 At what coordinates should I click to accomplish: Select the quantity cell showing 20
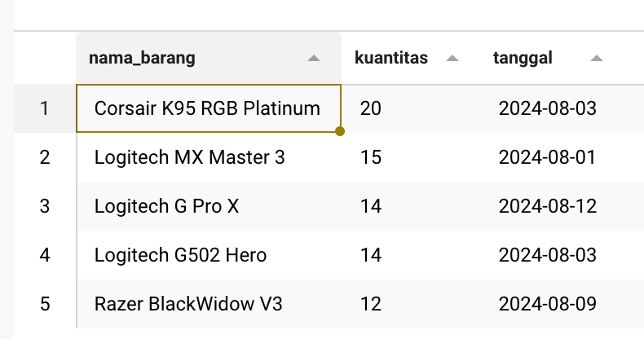[x=371, y=108]
